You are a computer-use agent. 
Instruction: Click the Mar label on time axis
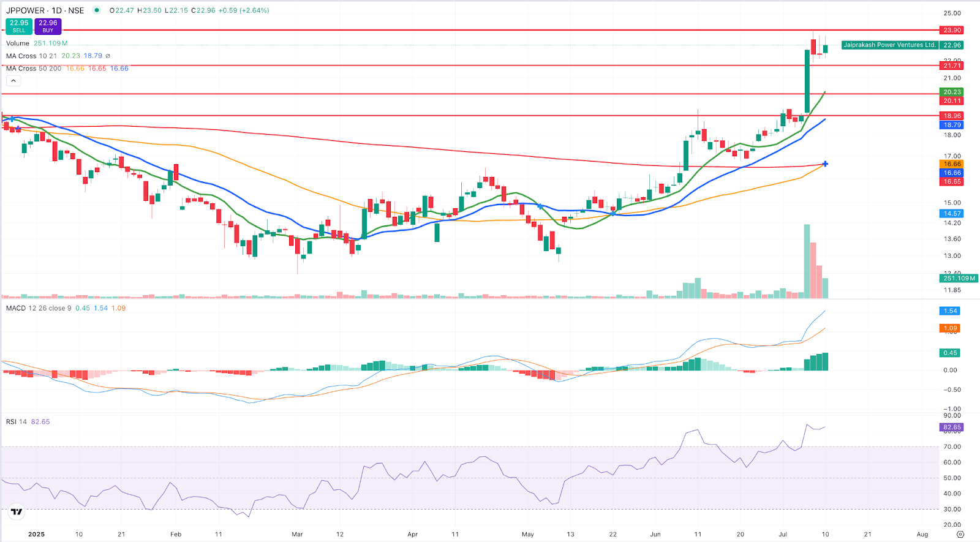tap(297, 535)
